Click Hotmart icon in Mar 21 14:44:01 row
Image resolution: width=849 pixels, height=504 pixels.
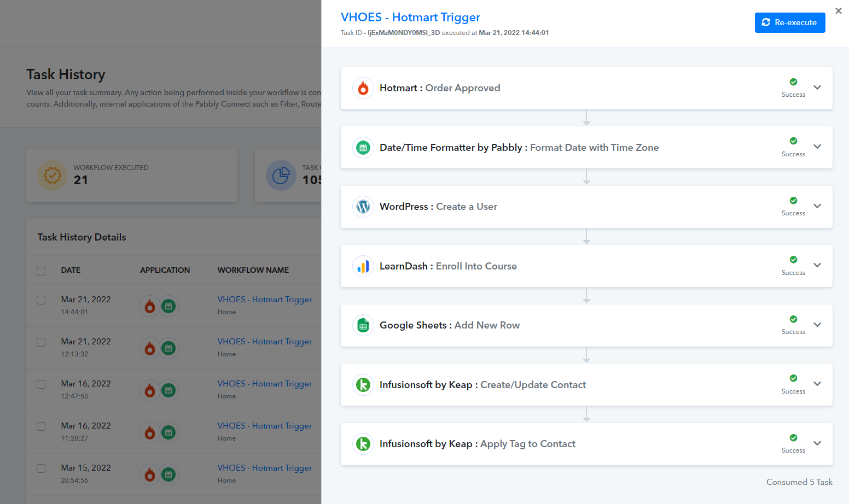[x=150, y=306]
